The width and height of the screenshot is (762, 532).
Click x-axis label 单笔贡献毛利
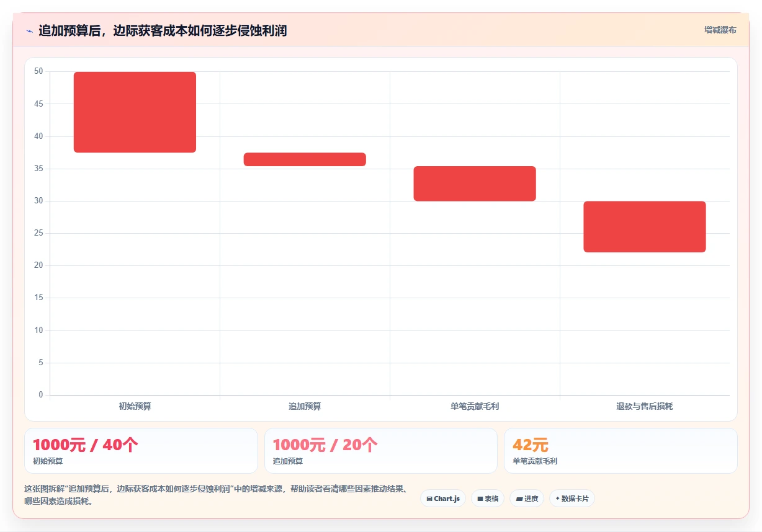475,407
